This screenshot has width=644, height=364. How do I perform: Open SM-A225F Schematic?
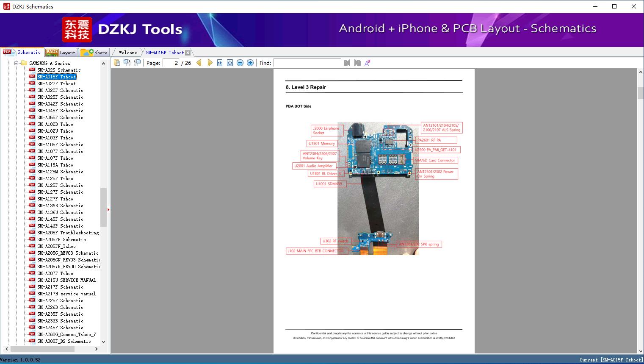coord(60,300)
